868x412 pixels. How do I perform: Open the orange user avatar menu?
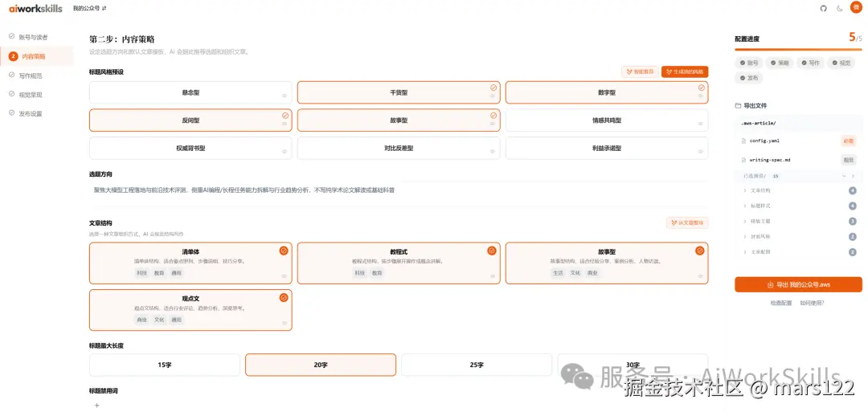point(856,8)
